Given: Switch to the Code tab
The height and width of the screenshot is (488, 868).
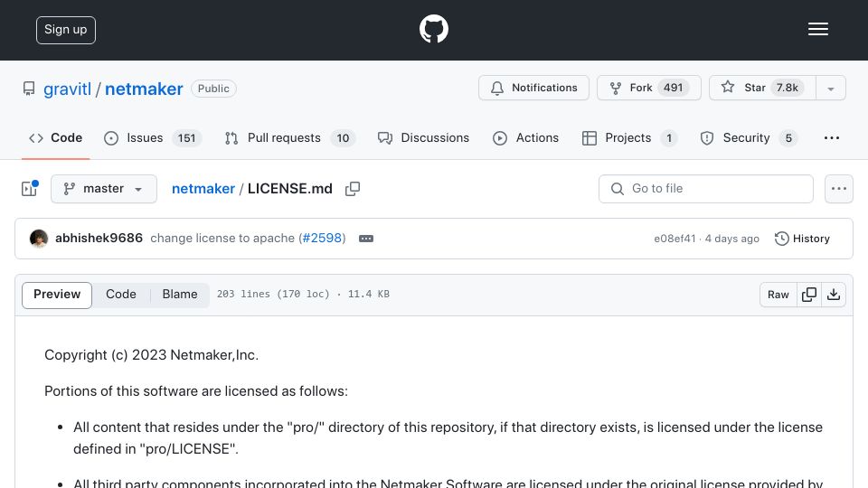Looking at the screenshot, I should click(55, 137).
